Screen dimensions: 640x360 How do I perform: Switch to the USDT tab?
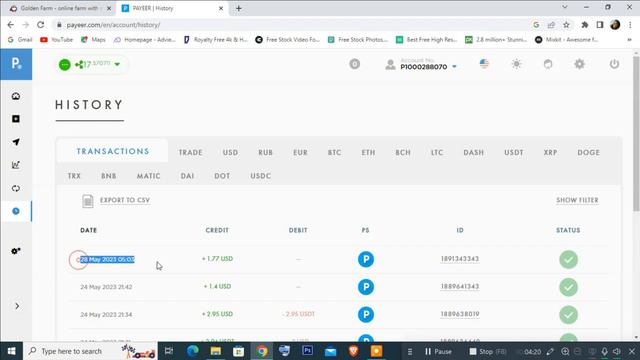point(513,152)
